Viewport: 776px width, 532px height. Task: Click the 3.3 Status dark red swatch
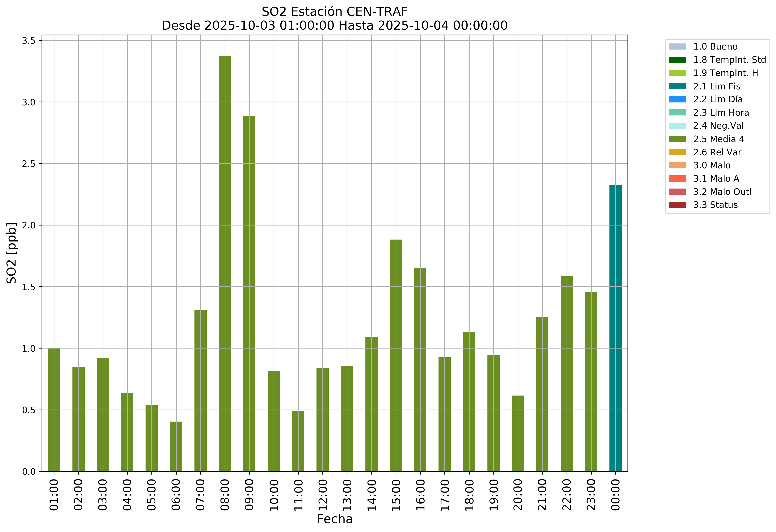click(677, 205)
